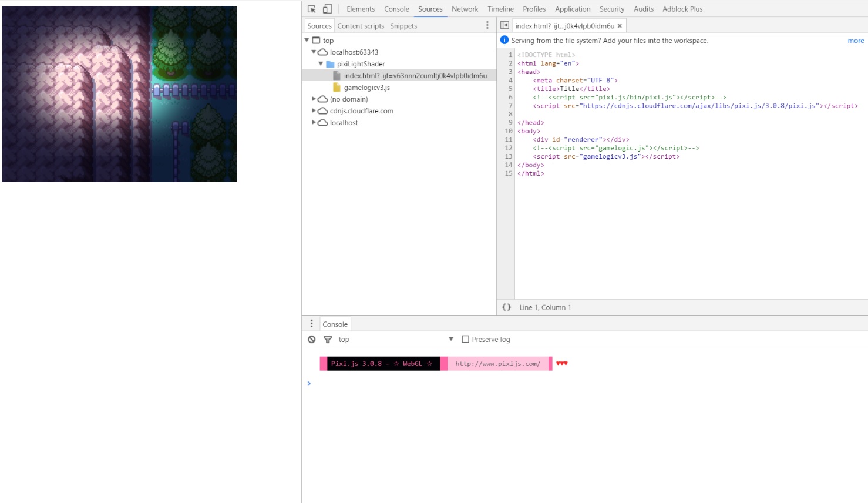Click the 'Line 1, Column 1' status text

pyautogui.click(x=545, y=307)
